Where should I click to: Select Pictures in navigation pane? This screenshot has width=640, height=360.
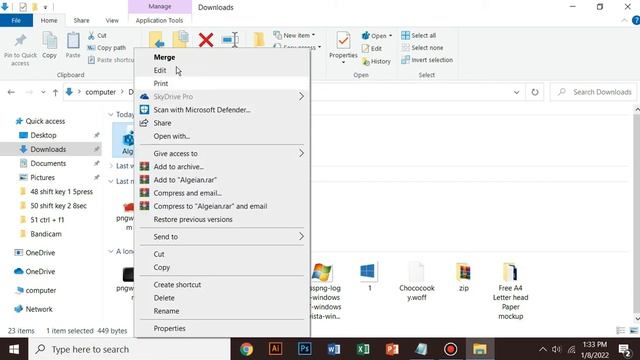pos(42,178)
